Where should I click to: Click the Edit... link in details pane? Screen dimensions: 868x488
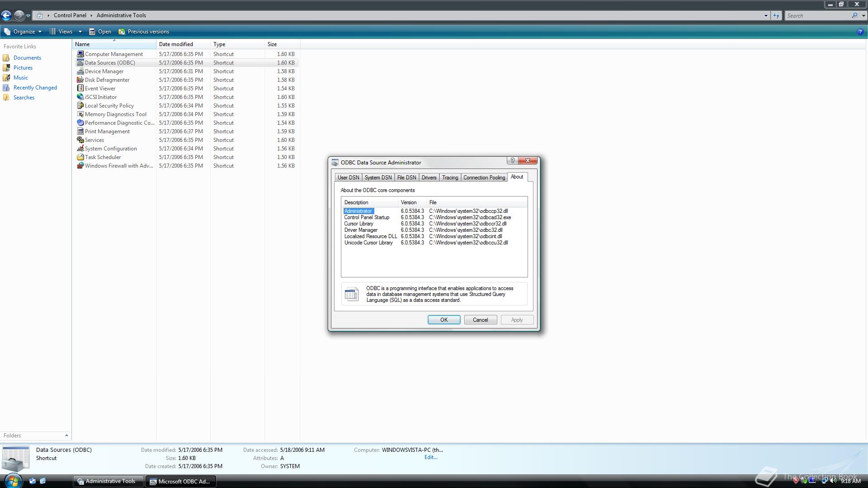point(431,457)
